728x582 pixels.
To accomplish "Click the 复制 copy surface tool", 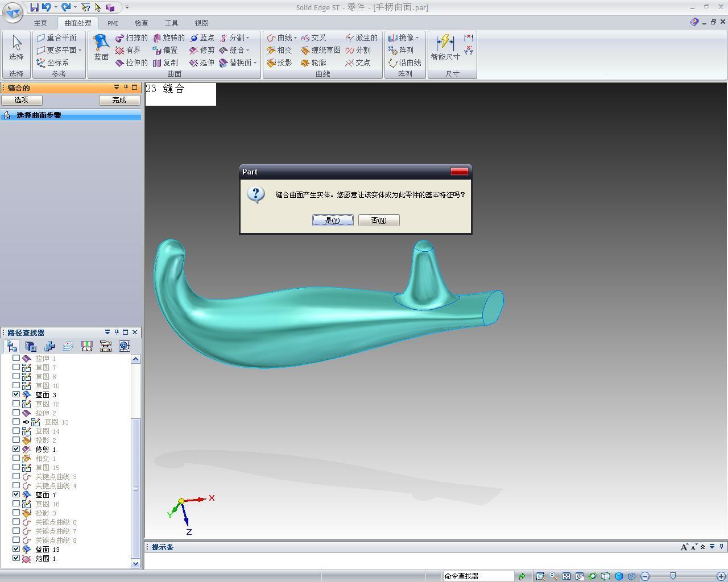I will pos(165,63).
